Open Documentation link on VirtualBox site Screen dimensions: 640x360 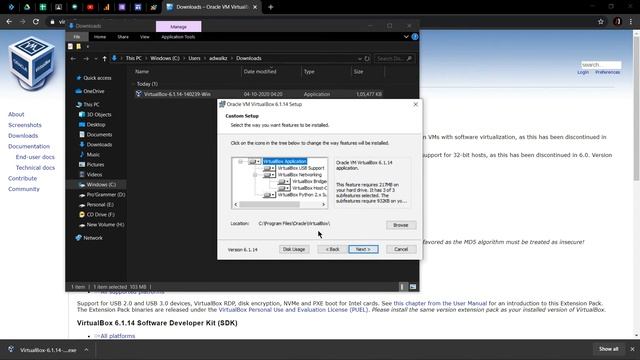pos(29,146)
